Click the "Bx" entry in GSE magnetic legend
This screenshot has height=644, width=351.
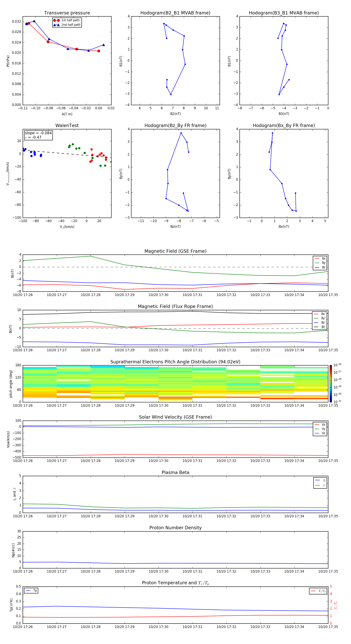tap(320, 259)
